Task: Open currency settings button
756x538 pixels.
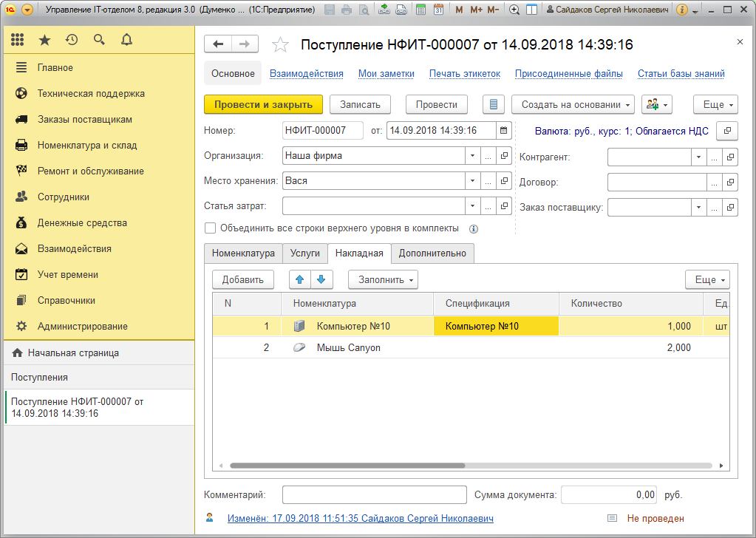Action: 727,131
